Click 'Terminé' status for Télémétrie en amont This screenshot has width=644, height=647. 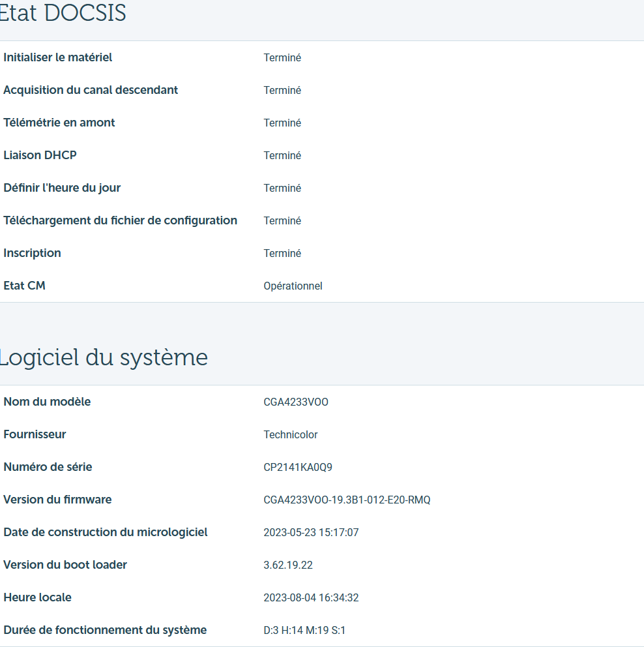282,123
